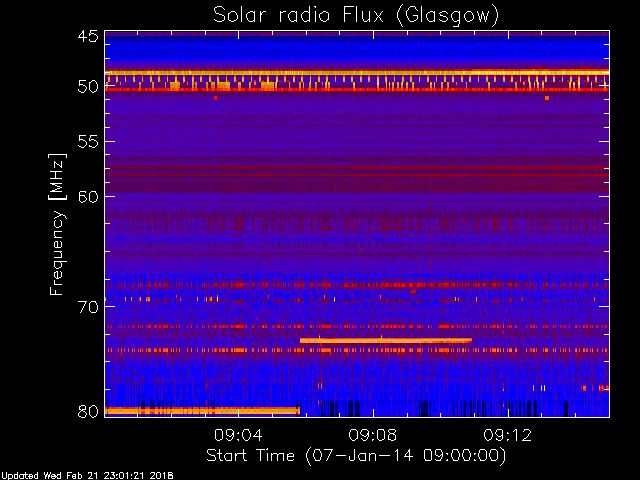This screenshot has width=640, height=480.
Task: Click the 45 frequency tick label
Action: point(88,36)
